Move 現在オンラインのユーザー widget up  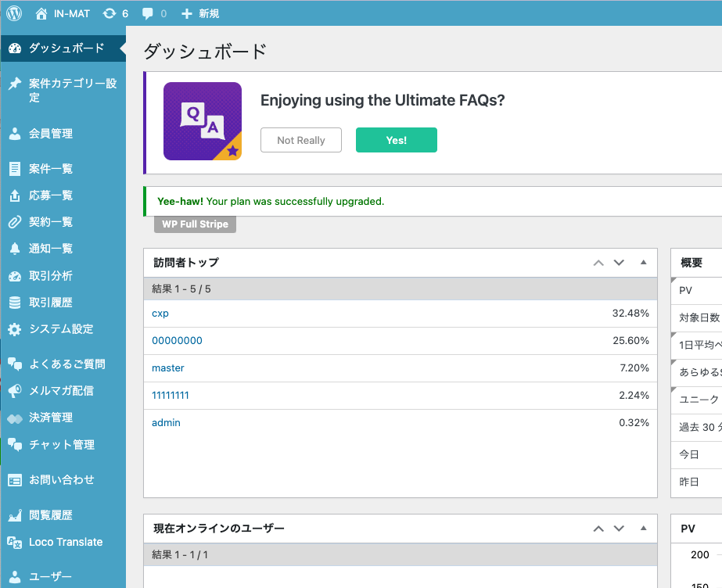point(598,529)
